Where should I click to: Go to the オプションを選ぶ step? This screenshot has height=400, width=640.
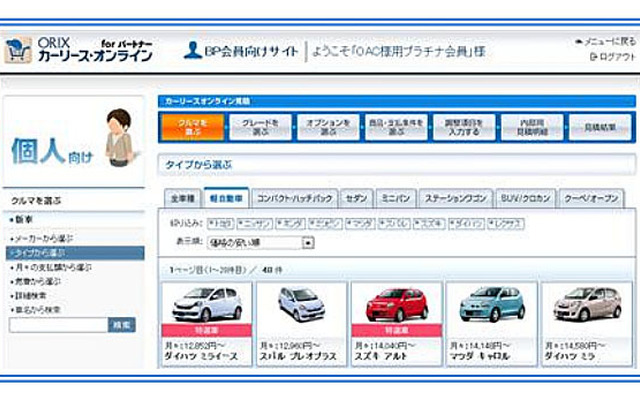pos(328,127)
